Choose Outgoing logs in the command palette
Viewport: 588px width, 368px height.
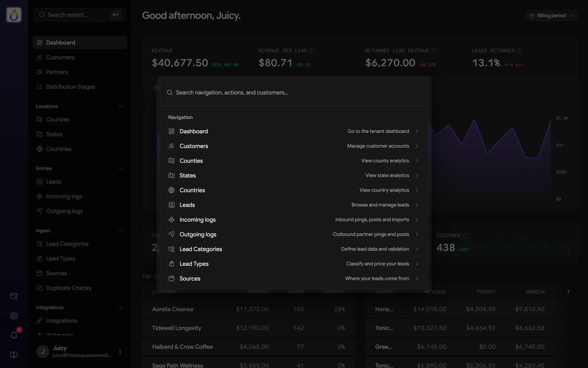(294, 234)
